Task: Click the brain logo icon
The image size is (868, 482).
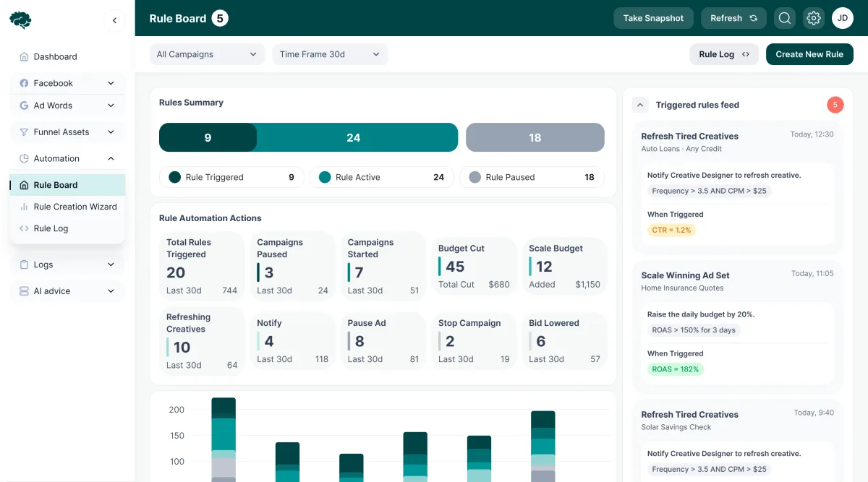Action: click(x=20, y=20)
